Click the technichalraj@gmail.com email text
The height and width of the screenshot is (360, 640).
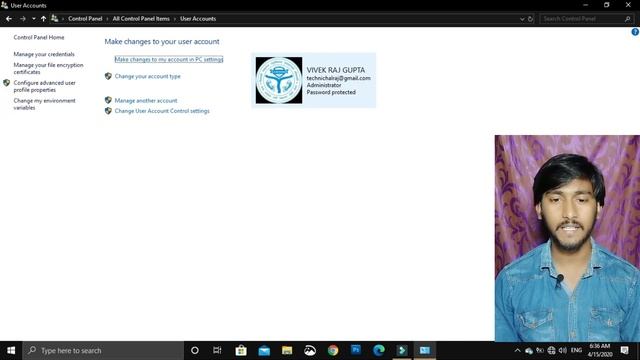pos(338,78)
